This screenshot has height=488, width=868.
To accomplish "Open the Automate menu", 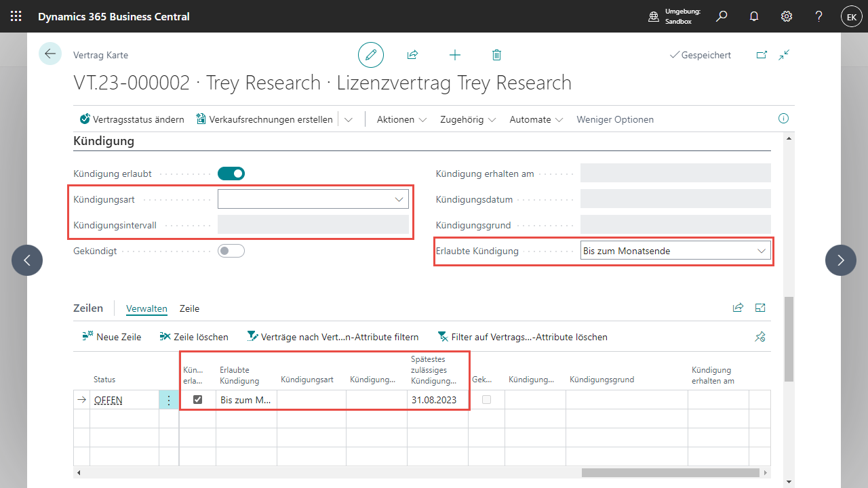I will pos(536,119).
